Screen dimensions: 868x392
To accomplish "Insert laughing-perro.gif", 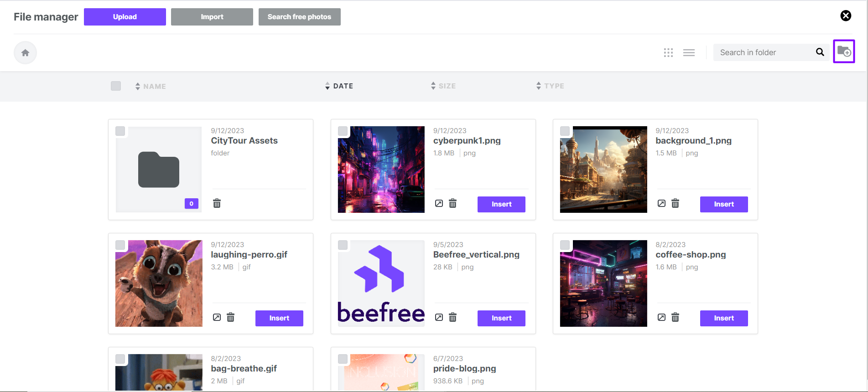I will 279,318.
